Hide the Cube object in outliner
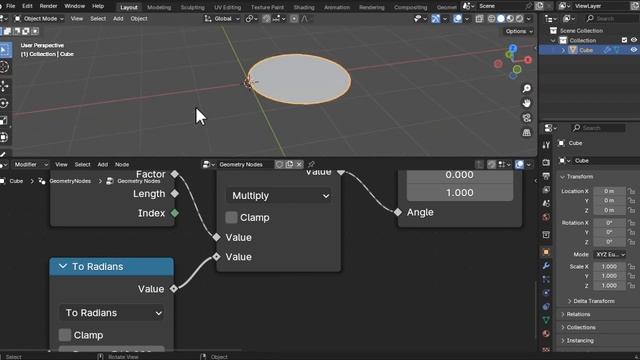The height and width of the screenshot is (360, 640). (633, 50)
